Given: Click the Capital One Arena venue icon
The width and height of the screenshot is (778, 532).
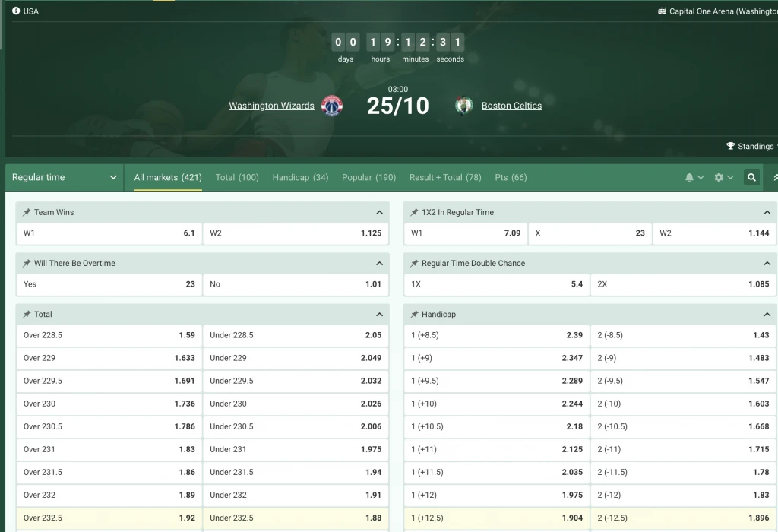Looking at the screenshot, I should click(x=662, y=11).
